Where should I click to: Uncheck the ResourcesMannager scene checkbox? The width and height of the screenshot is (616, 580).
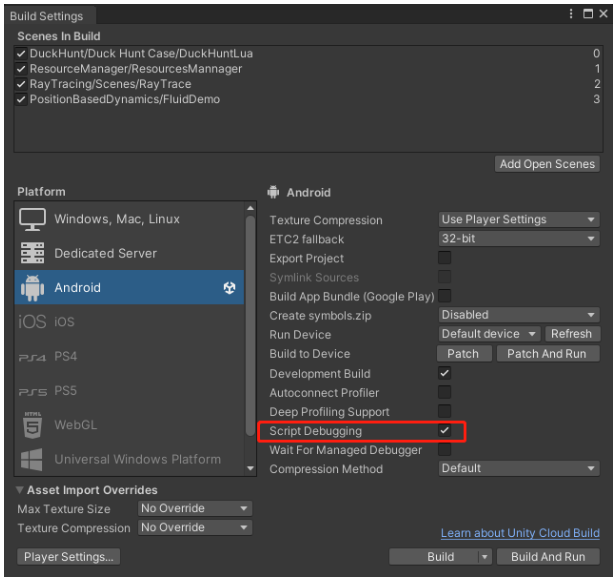(x=21, y=69)
